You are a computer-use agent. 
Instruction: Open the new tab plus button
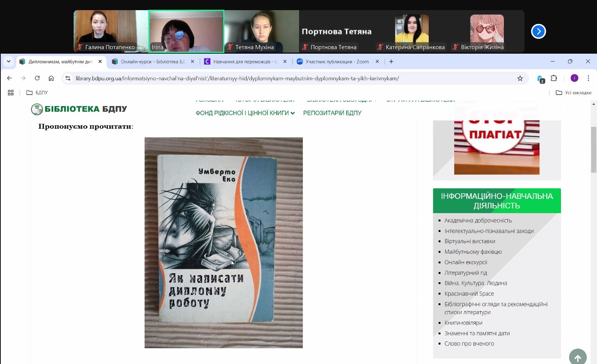coord(391,62)
